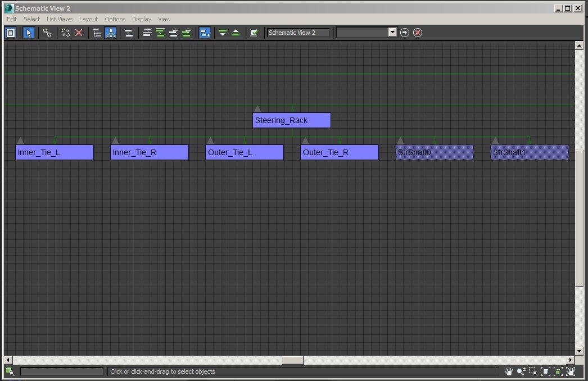Image resolution: width=588 pixels, height=381 pixels.
Task: Click the Zoom Extents Selected icon
Action: click(558, 371)
